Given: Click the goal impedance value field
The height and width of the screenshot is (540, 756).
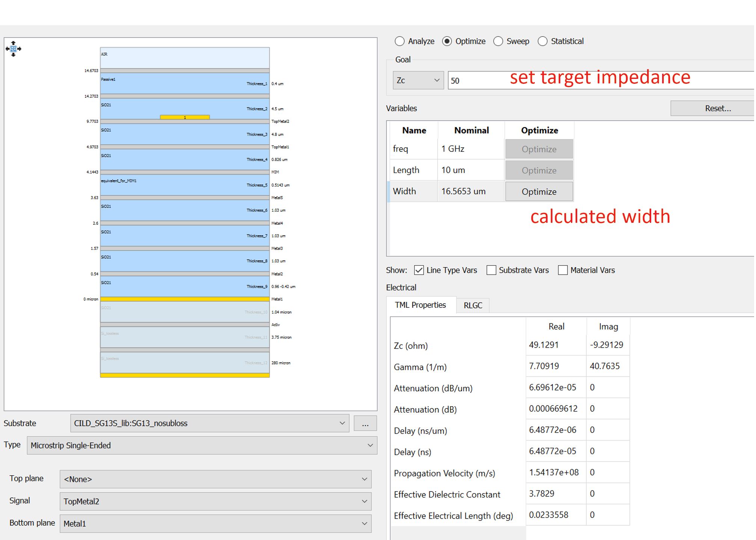Looking at the screenshot, I should coord(601,80).
